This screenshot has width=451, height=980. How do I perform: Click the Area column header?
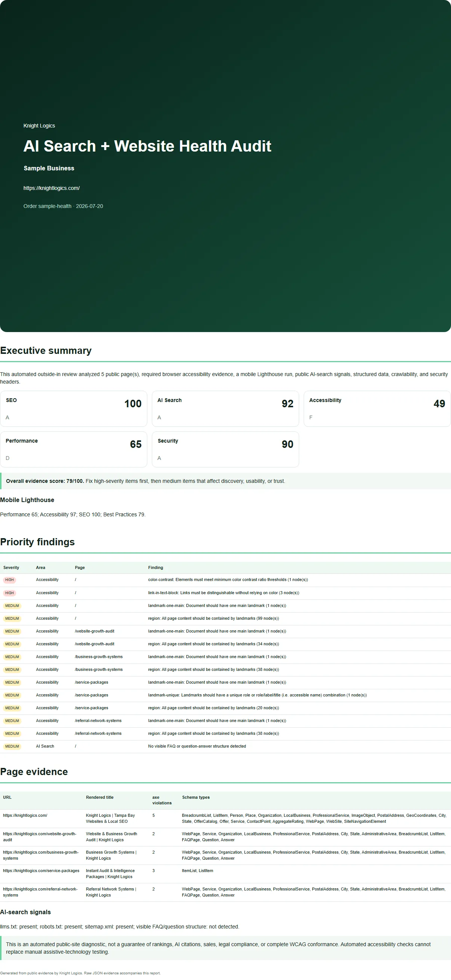coord(41,567)
